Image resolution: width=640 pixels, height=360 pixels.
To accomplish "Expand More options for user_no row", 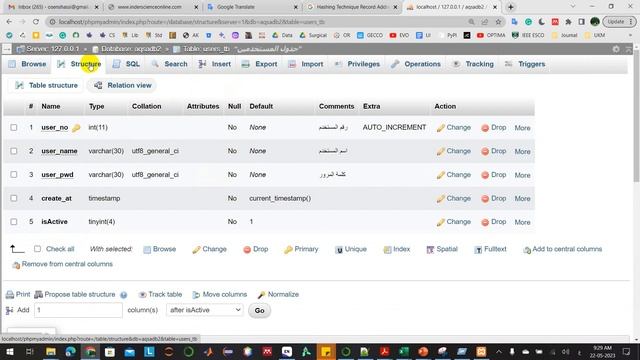I will [522, 128].
